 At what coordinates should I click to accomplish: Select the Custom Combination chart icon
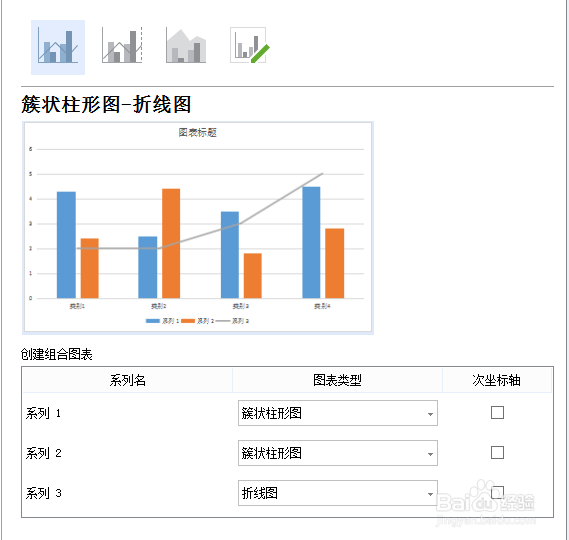pyautogui.click(x=250, y=45)
